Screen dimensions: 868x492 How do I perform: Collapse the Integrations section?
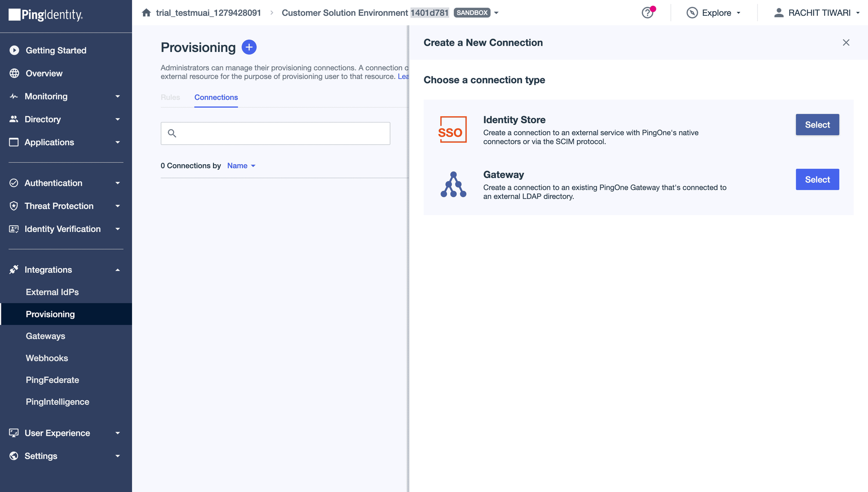(x=117, y=270)
